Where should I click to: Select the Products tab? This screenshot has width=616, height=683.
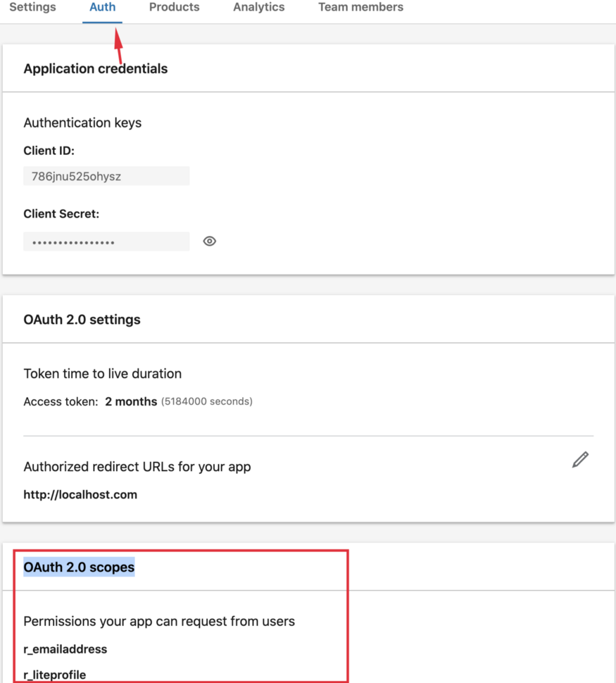coord(174,7)
